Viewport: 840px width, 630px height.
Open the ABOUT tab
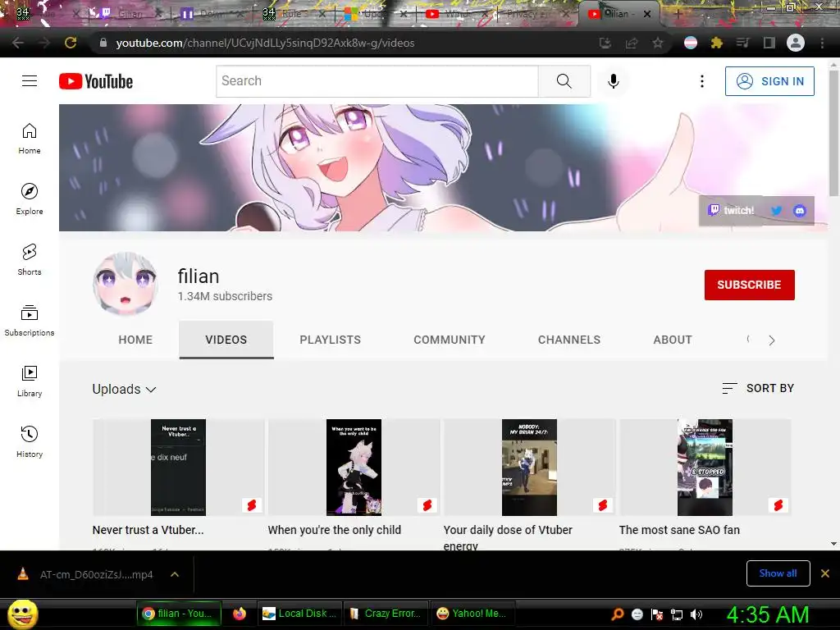point(673,340)
